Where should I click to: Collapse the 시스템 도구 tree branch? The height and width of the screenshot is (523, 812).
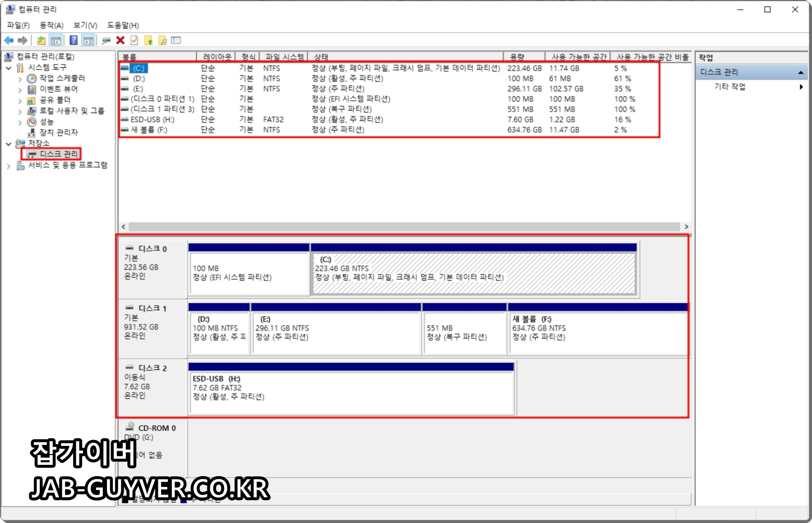coord(8,67)
